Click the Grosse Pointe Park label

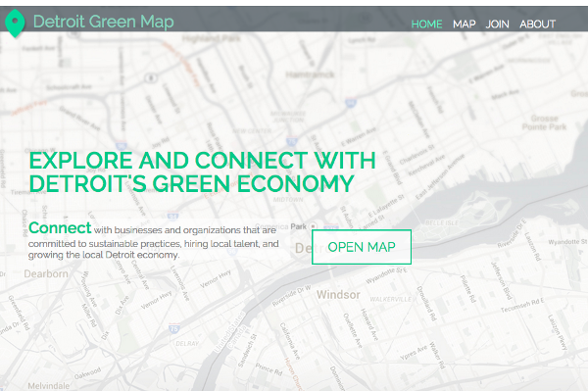(x=544, y=122)
